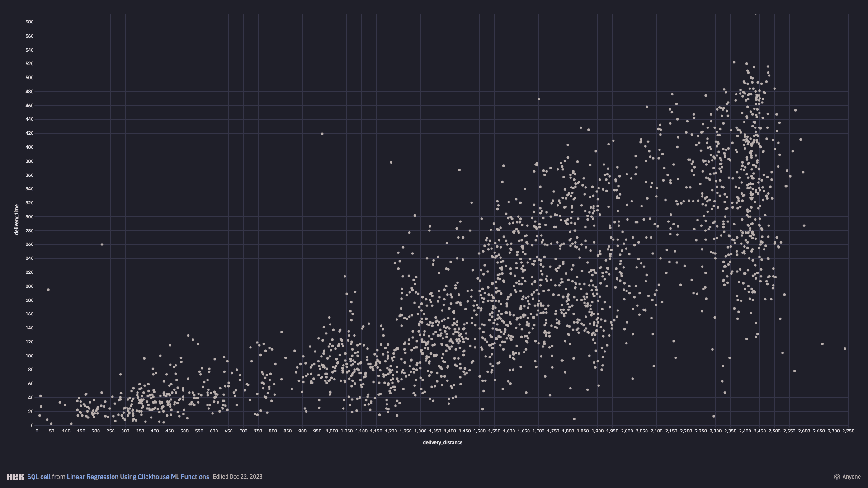Click the point near distance 40, time 195
The image size is (868, 488).
pyautogui.click(x=48, y=290)
